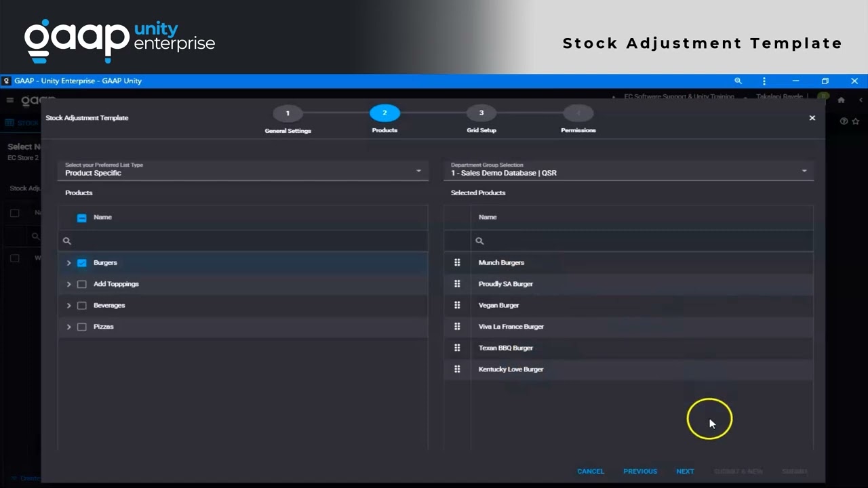Open the three-dot menu in title bar
Viewport: 868px width, 488px height.
click(x=764, y=81)
